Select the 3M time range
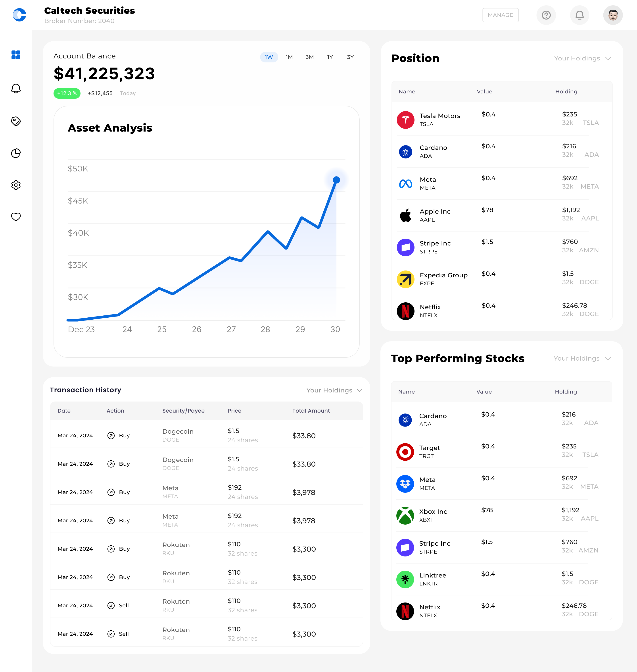This screenshot has height=672, width=637. (309, 57)
